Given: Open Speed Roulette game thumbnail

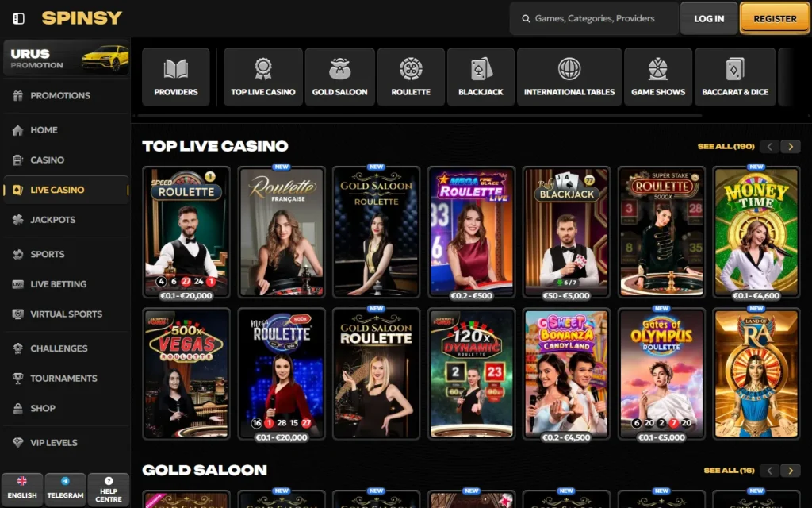Looking at the screenshot, I should point(186,233).
